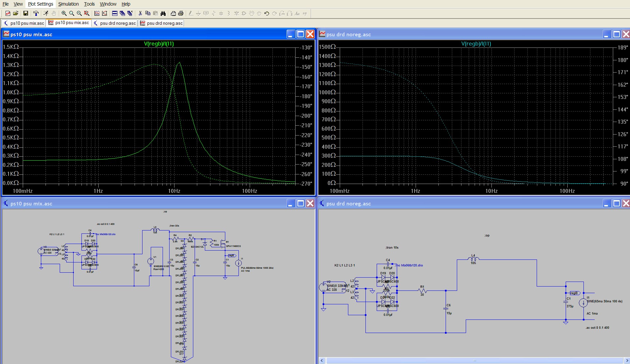The width and height of the screenshot is (630, 364).
Task: Select the Place Capacitor tool
Action: [221, 14]
